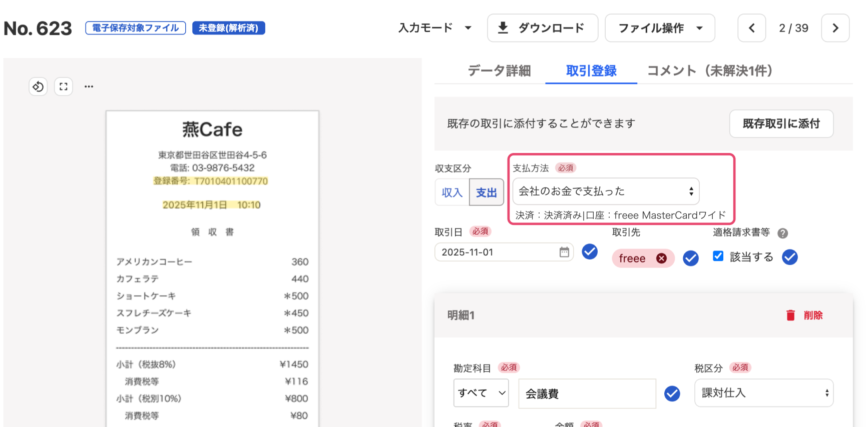The image size is (868, 427).
Task: Click the 取引日 date field 2025-11-01
Action: click(x=504, y=252)
